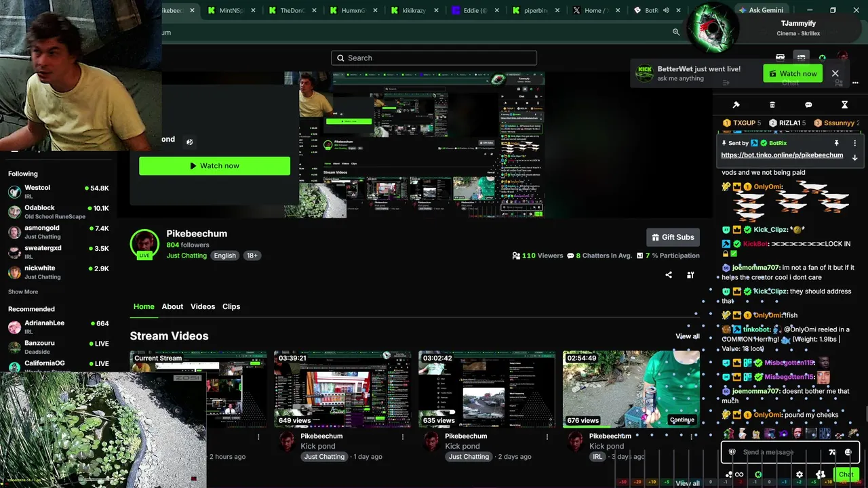The width and height of the screenshot is (868, 488).
Task: Open the emoji picker in chat input
Action: 848,452
